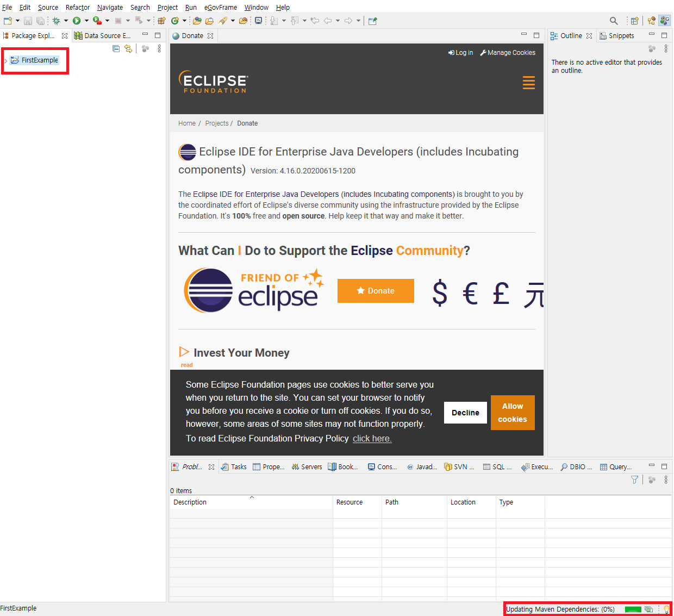Switch to the Java EE perspective icon
The width and height of the screenshot is (674, 616).
point(651,21)
